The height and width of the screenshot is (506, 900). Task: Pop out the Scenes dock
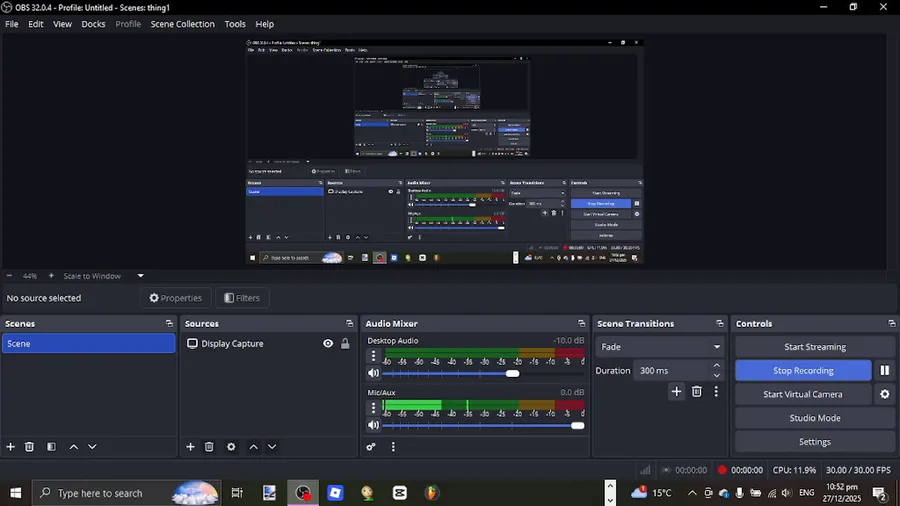pyautogui.click(x=169, y=324)
